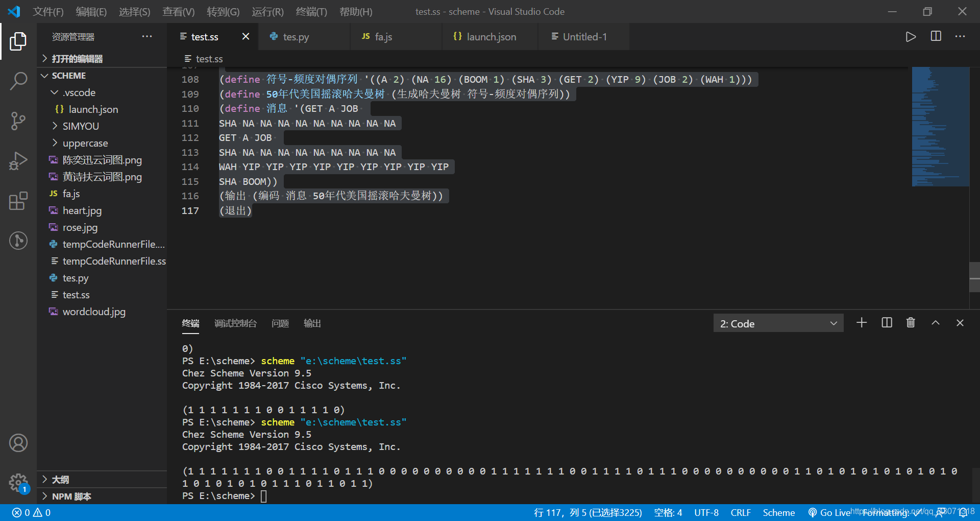Open the Git graph activity bar icon

18,241
